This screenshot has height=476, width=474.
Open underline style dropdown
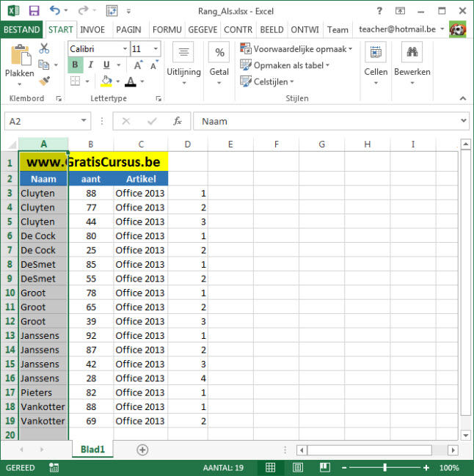[x=119, y=65]
